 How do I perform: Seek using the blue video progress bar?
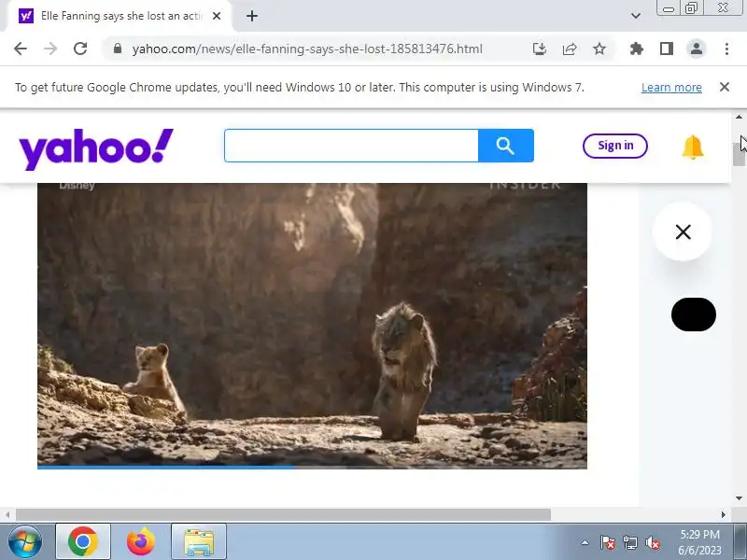point(312,468)
